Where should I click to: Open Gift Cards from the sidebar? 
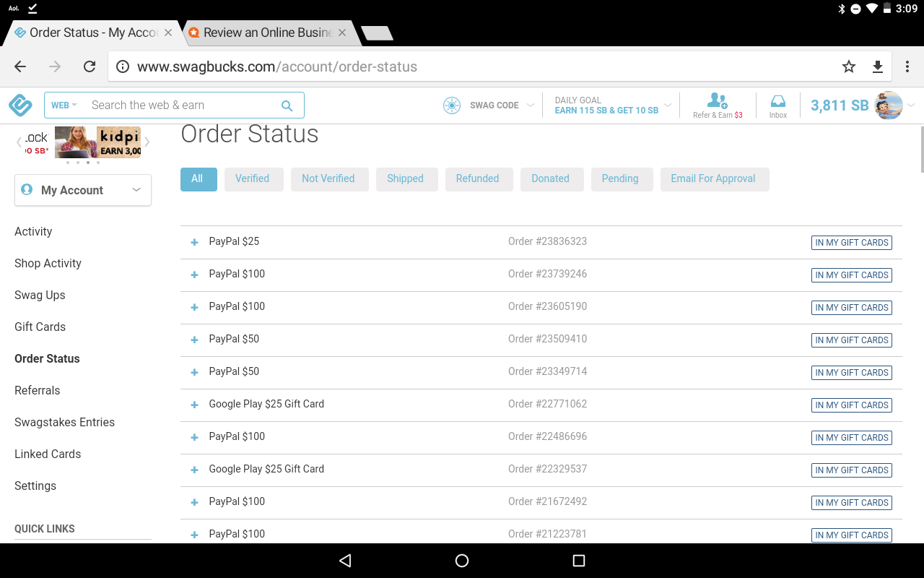click(x=40, y=327)
